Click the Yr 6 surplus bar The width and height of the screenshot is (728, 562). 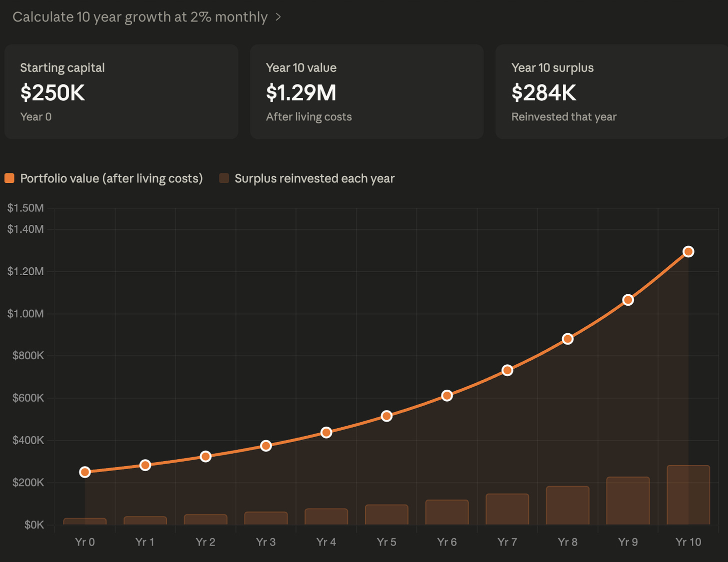coord(447,512)
